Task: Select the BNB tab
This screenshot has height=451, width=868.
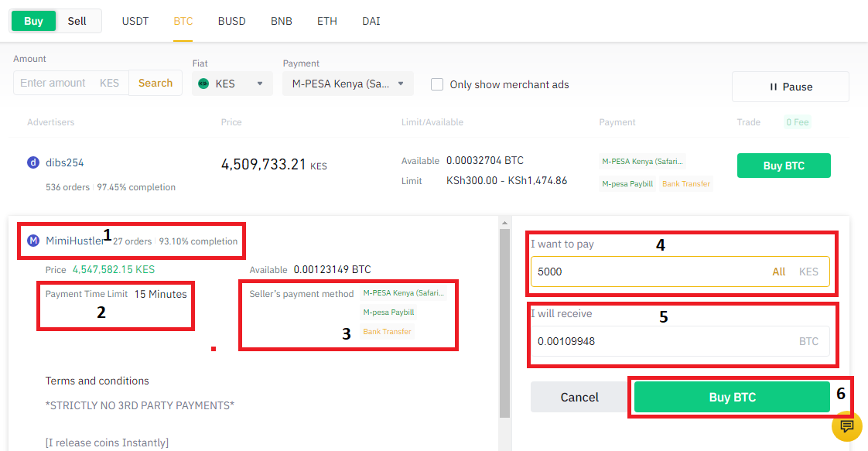Action: click(282, 21)
